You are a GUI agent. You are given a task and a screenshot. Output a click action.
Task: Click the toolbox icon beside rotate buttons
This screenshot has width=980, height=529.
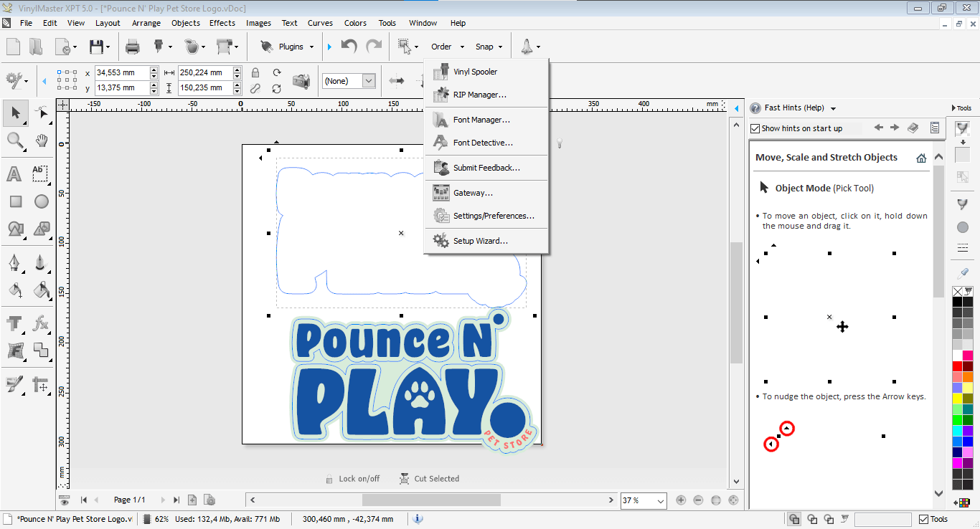[301, 80]
